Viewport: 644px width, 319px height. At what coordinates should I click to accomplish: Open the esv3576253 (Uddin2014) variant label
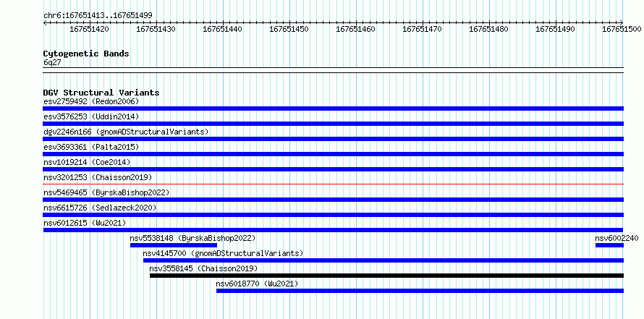(x=91, y=116)
